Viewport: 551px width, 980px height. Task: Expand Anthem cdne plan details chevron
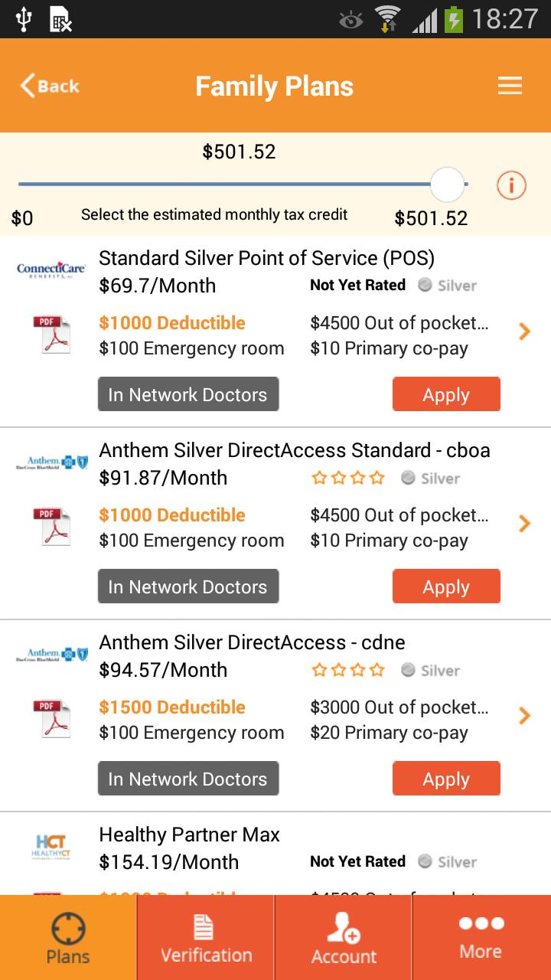(x=524, y=716)
